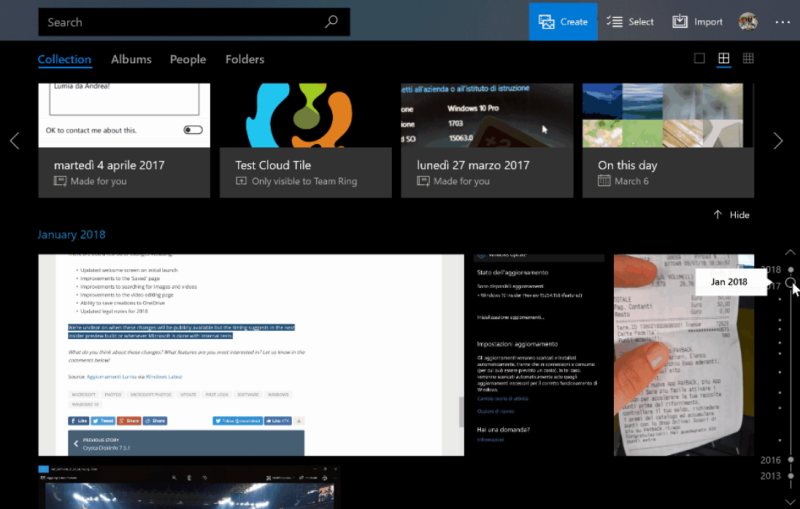Image resolution: width=800 pixels, height=509 pixels.
Task: Switch to the People tab
Action: 188,59
